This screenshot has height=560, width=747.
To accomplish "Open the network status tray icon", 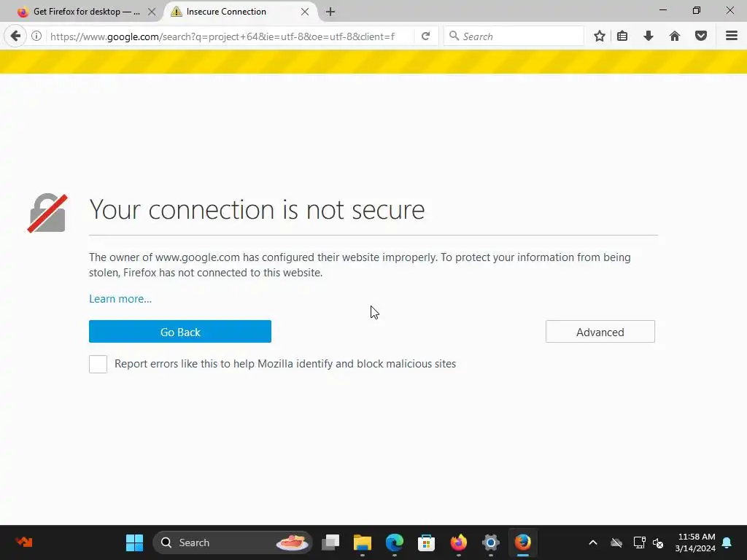I will (639, 542).
